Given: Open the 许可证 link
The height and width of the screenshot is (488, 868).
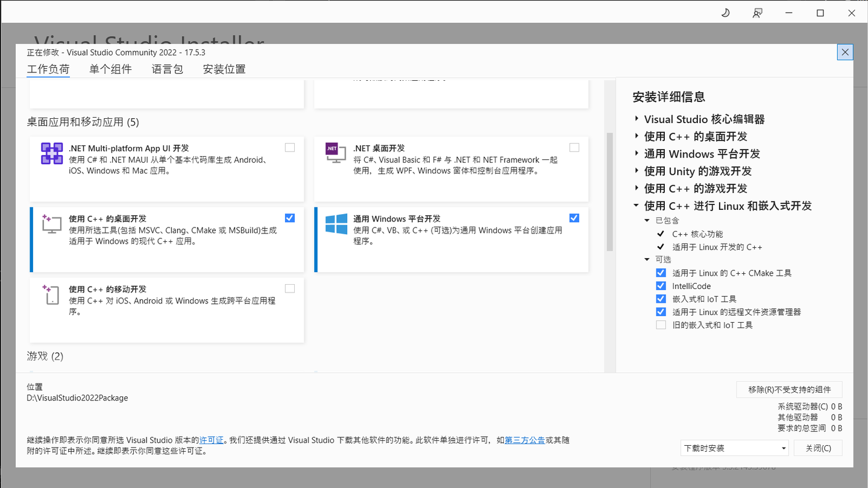Looking at the screenshot, I should pyautogui.click(x=211, y=440).
